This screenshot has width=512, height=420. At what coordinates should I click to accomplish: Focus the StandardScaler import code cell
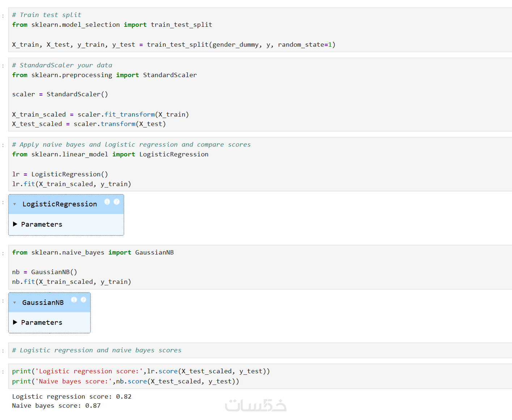253,94
